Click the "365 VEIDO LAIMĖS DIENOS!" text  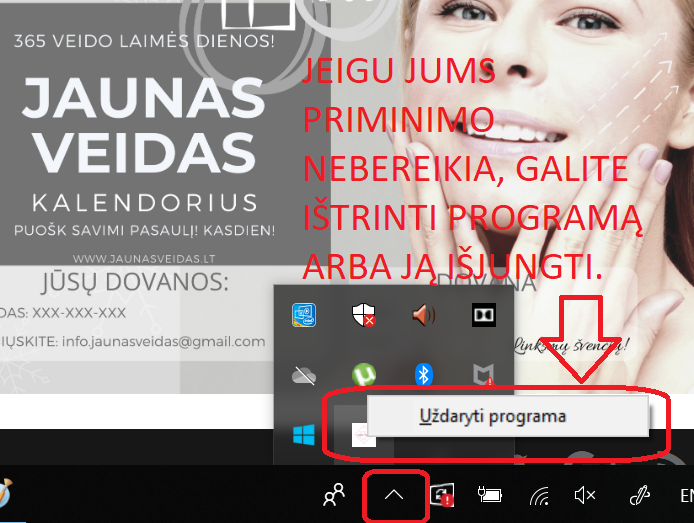coord(144,41)
